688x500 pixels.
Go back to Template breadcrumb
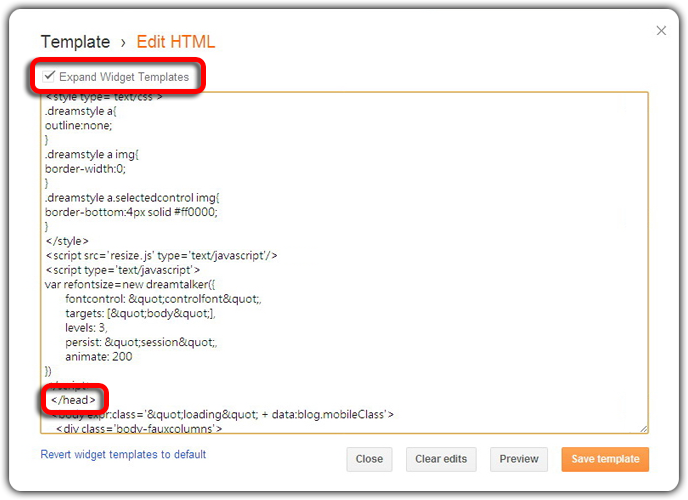(75, 42)
